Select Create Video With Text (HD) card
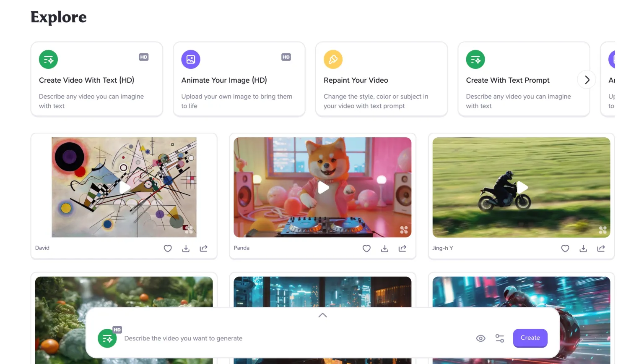 [96, 79]
